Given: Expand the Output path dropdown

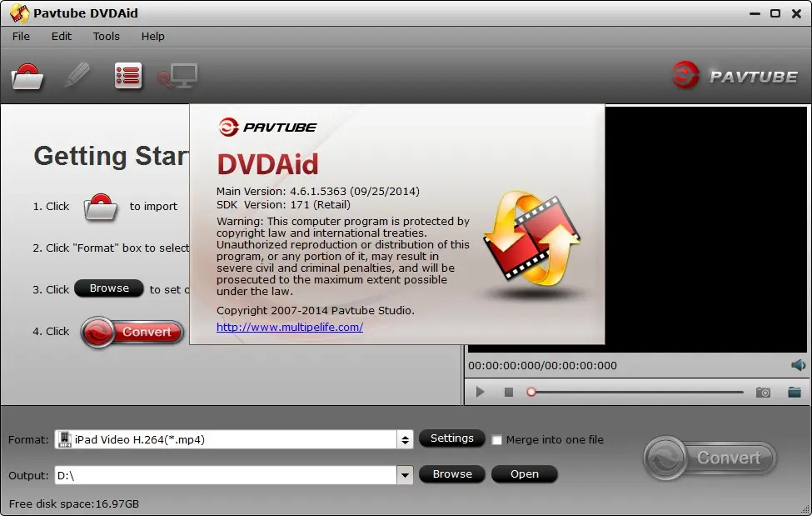Looking at the screenshot, I should pyautogui.click(x=405, y=475).
